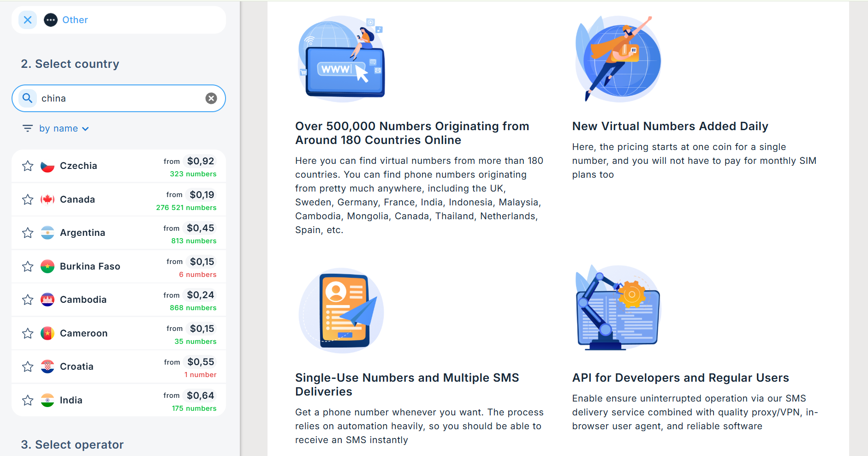This screenshot has height=456, width=868.
Task: Choose Cameroon country entry
Action: [119, 333]
